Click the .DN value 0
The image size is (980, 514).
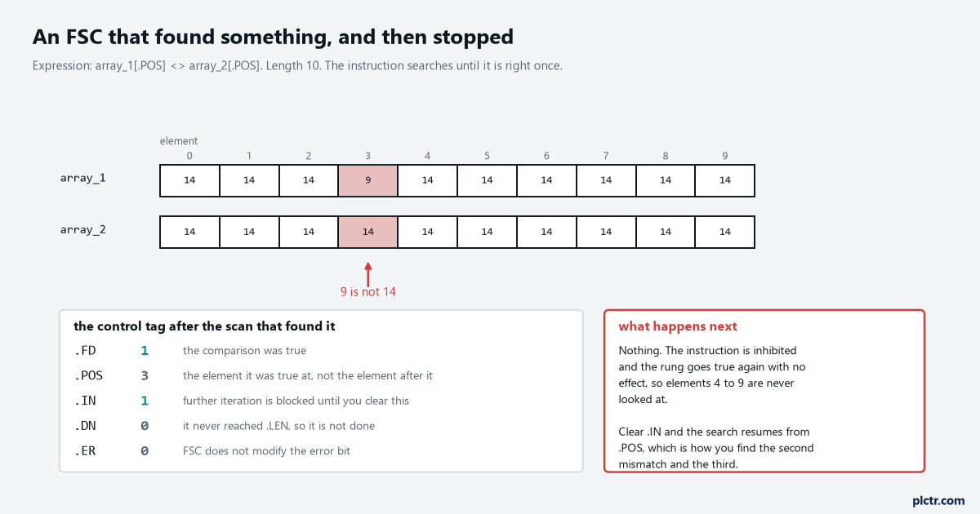145,426
